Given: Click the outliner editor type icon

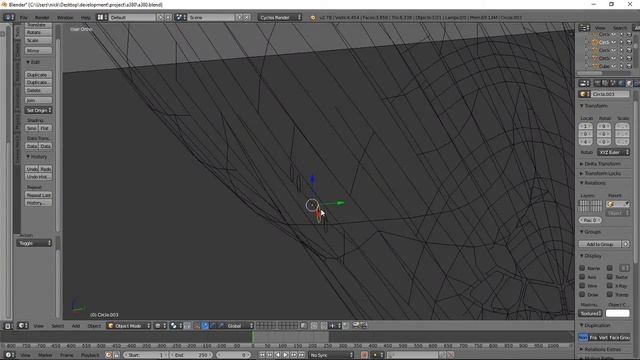Looking at the screenshot, I should (584, 28).
